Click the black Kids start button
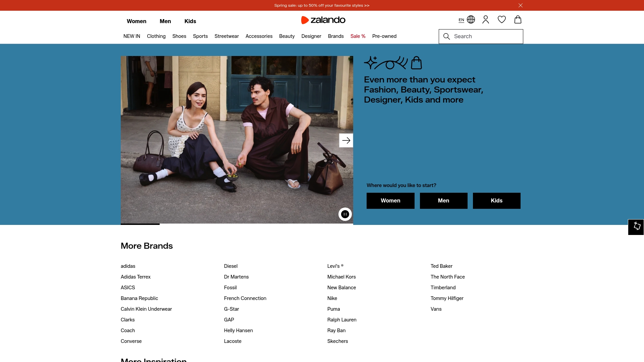Screen dimensions: 644x362 (x=496, y=201)
